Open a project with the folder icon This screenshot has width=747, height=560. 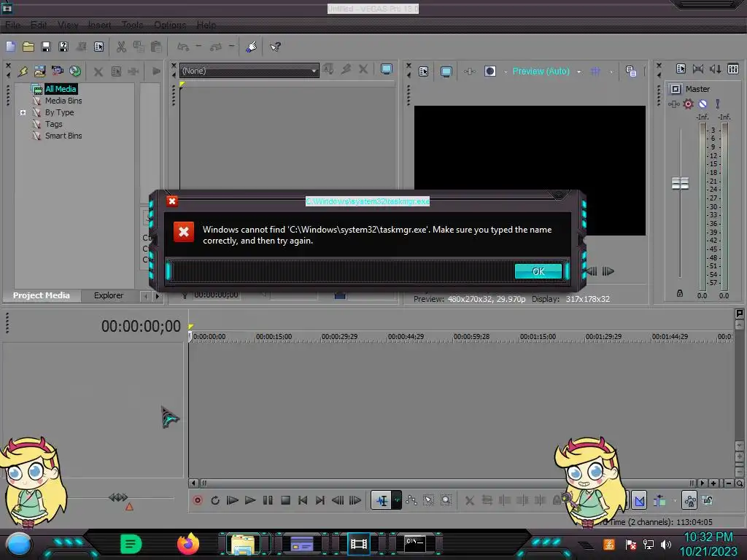[x=28, y=47]
